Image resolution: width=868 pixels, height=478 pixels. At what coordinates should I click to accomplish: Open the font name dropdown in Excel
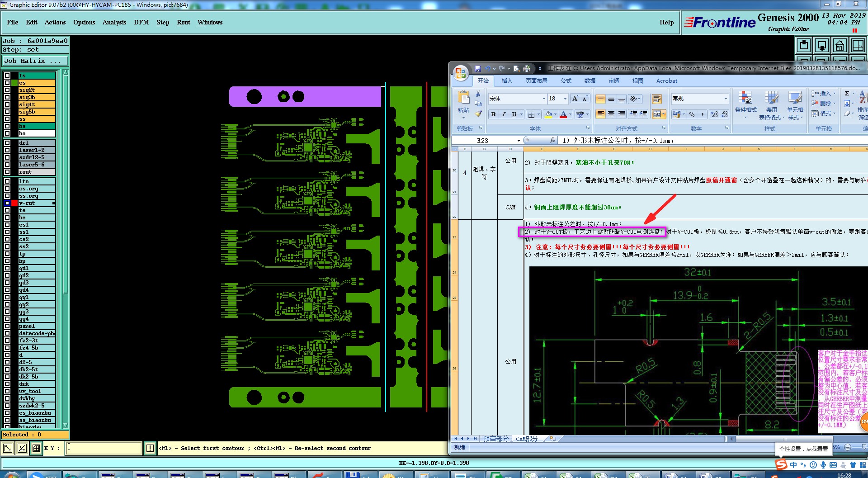pyautogui.click(x=544, y=99)
